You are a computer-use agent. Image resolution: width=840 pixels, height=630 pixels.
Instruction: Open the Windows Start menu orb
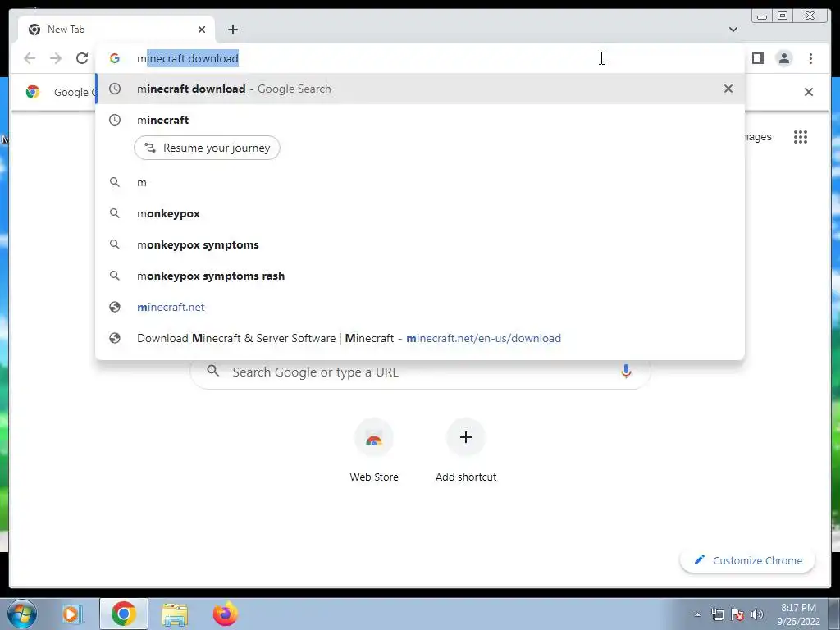coord(22,614)
